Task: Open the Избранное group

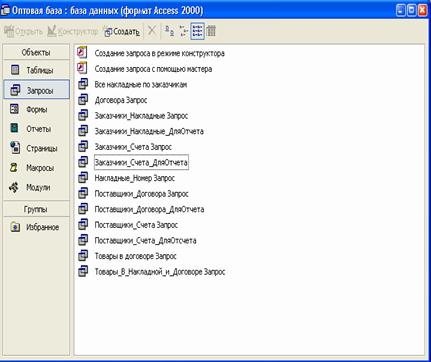Action: click(x=37, y=227)
